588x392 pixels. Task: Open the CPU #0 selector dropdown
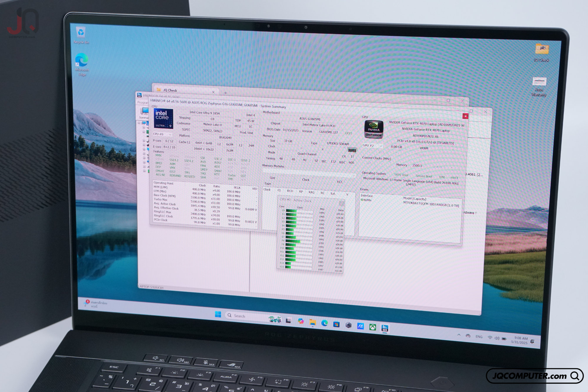162,134
